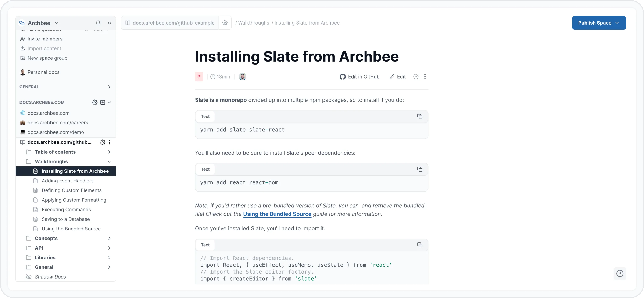The height and width of the screenshot is (298, 644).
Task: Collapse the DOCS.ARCHBEE.COM group chevron
Action: click(109, 102)
